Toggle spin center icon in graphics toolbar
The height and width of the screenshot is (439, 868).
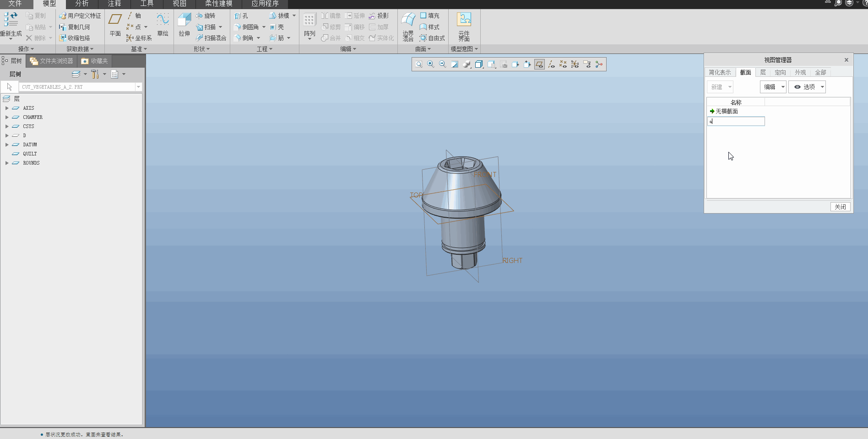coord(599,64)
